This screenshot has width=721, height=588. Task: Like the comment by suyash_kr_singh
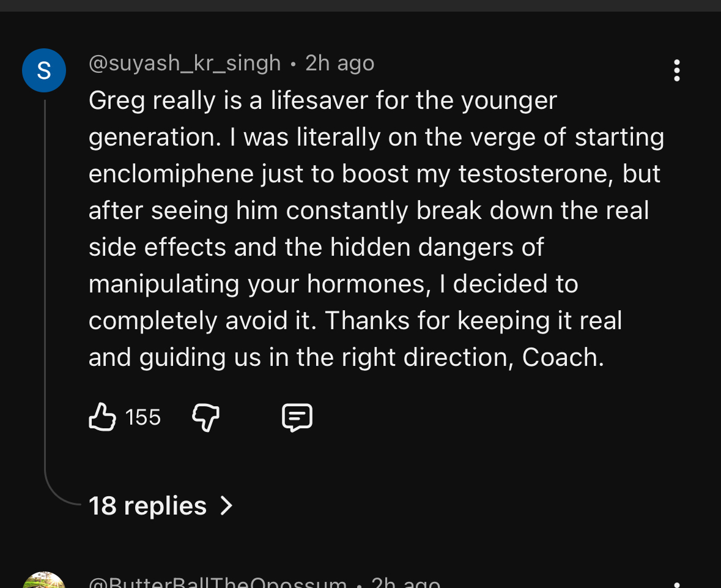pyautogui.click(x=102, y=417)
